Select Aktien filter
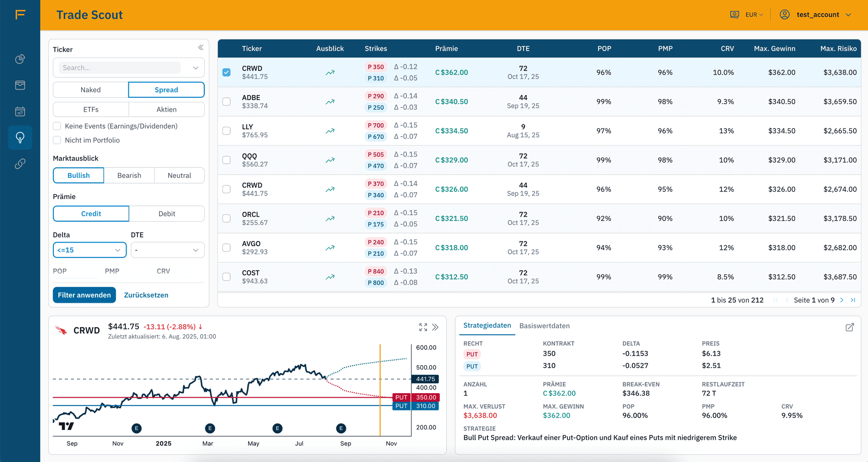The image size is (868, 462). (166, 110)
